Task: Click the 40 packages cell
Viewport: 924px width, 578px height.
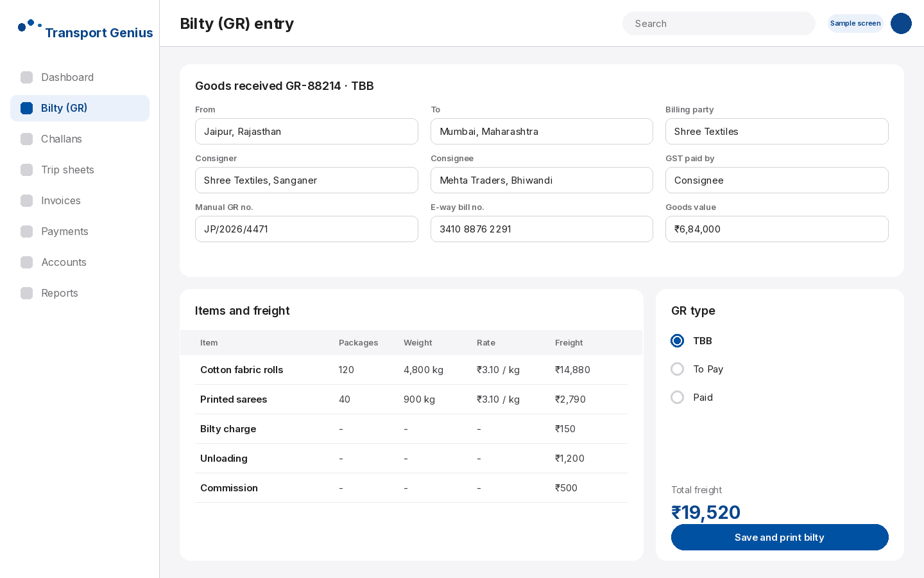Action: (345, 399)
